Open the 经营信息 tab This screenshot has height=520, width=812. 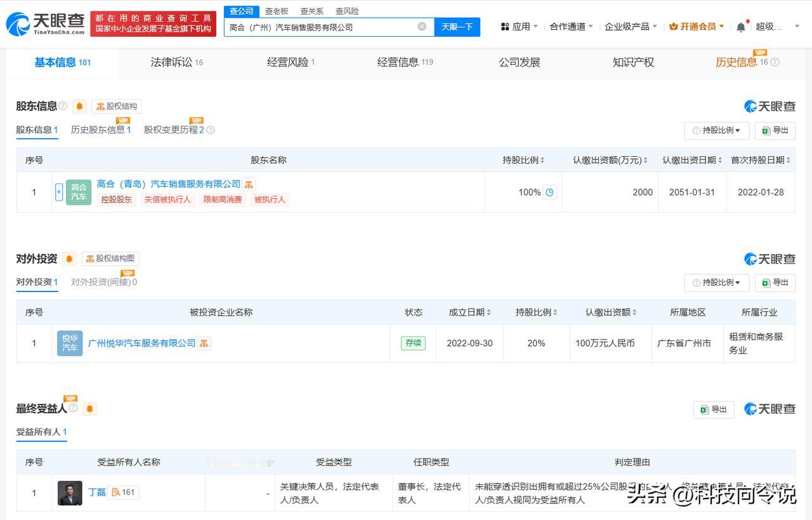405,62
